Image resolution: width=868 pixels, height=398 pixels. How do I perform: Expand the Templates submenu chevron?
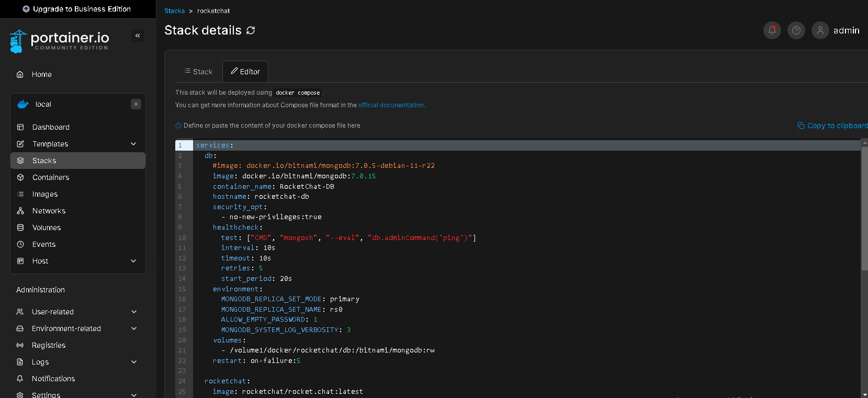pos(133,144)
